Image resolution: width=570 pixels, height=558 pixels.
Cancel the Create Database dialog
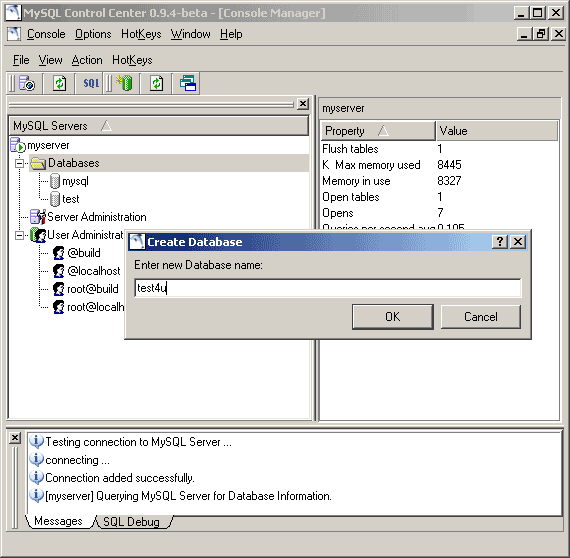(x=481, y=317)
